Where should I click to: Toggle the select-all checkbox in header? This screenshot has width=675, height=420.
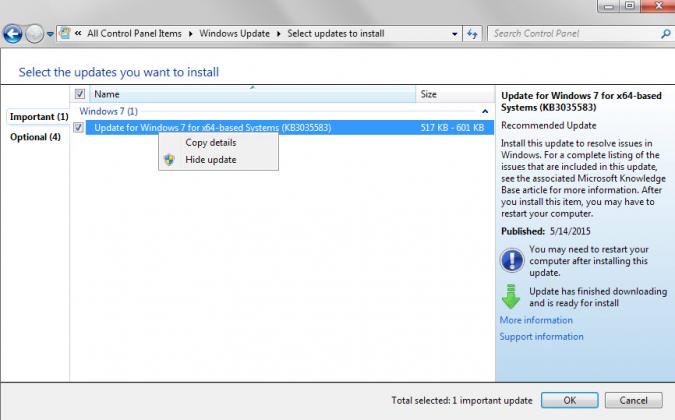[80, 94]
